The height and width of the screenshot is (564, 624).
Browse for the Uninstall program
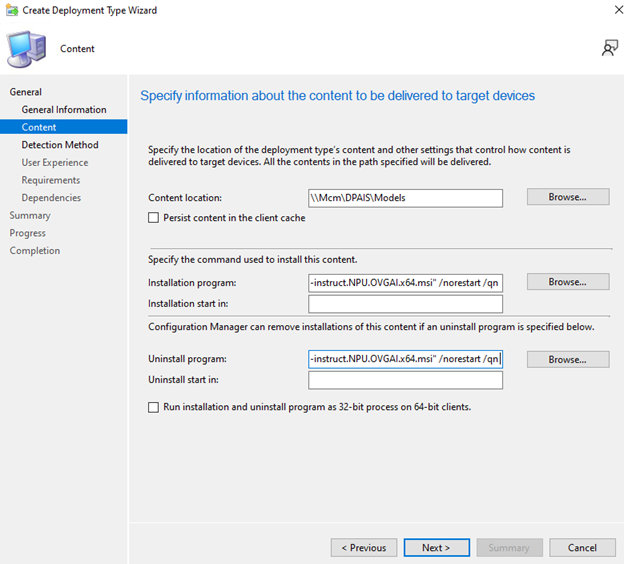tap(568, 359)
